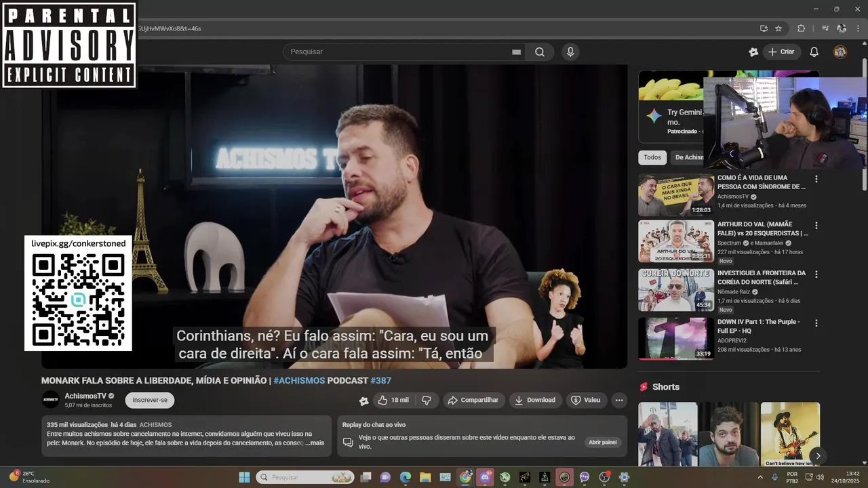The height and width of the screenshot is (488, 868).
Task: Open YouTube notifications bell
Action: 814,52
